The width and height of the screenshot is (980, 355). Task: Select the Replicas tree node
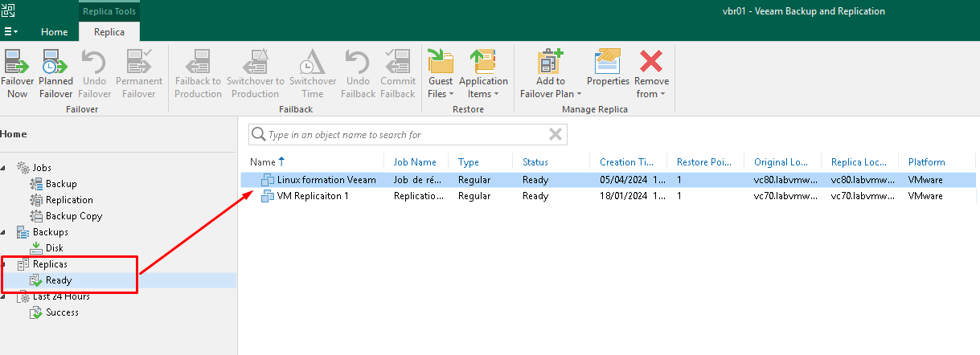point(50,263)
